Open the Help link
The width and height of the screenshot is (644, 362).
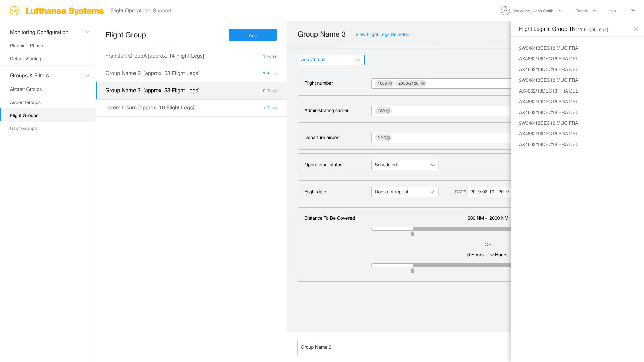612,11
